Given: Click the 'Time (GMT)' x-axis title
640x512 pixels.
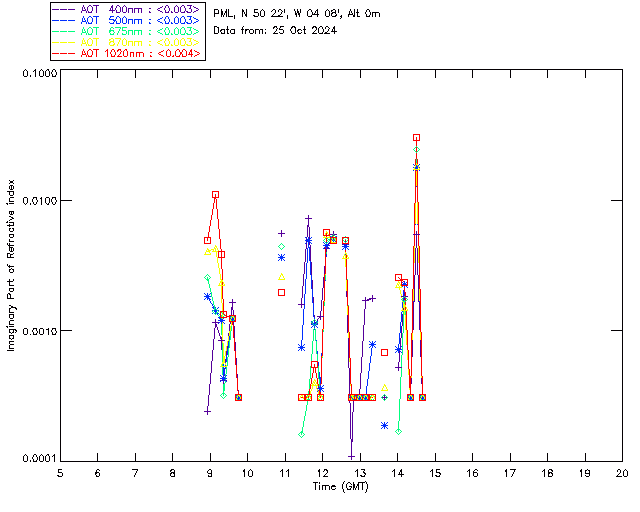Looking at the screenshot, I should tap(340, 485).
